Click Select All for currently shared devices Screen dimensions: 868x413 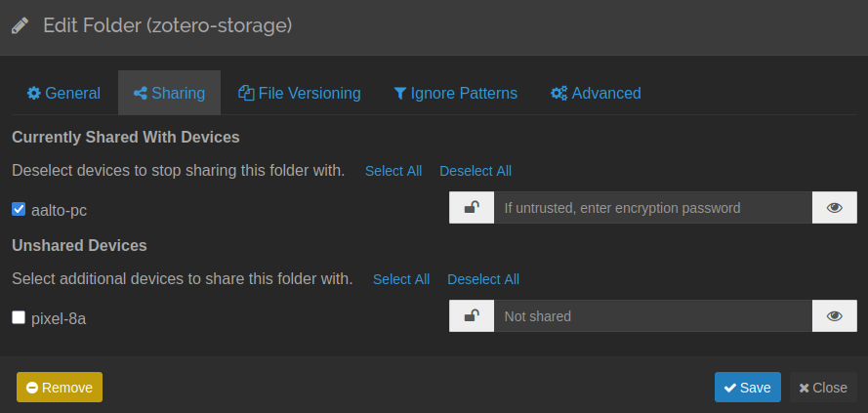pyautogui.click(x=393, y=171)
